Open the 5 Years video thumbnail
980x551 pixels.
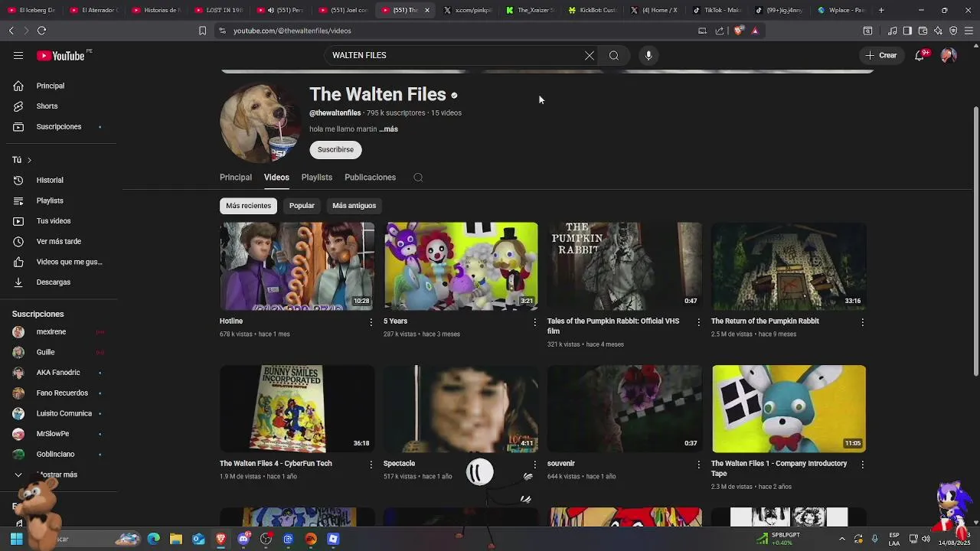461,266
